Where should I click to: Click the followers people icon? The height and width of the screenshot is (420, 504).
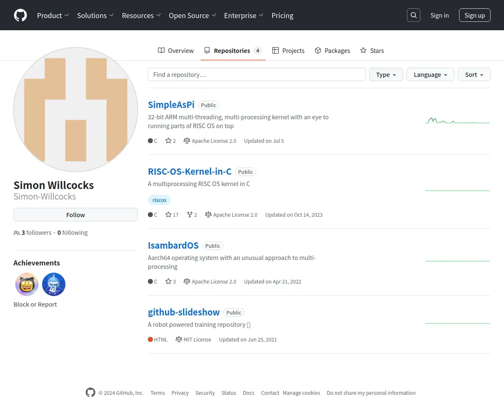point(17,233)
